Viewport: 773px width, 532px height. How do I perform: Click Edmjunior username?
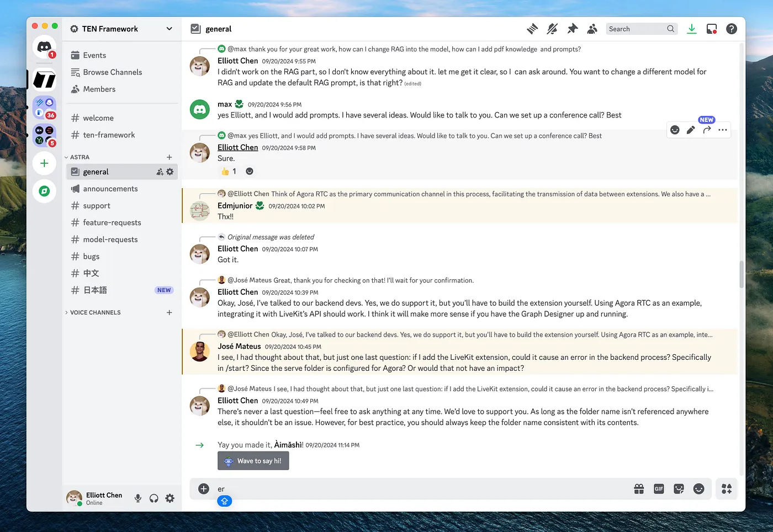[x=235, y=206]
